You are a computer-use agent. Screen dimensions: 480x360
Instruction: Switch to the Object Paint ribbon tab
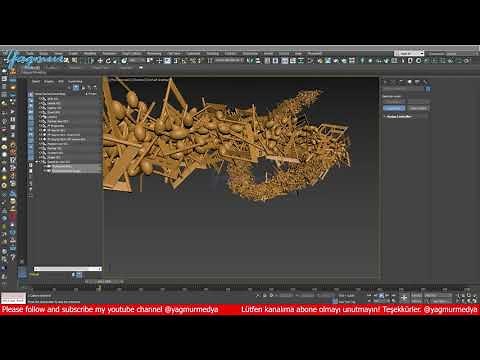[x=101, y=68]
